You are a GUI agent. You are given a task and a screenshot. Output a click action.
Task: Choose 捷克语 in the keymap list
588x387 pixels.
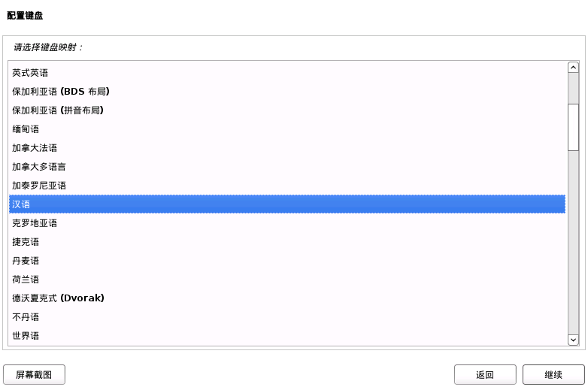[x=26, y=242]
